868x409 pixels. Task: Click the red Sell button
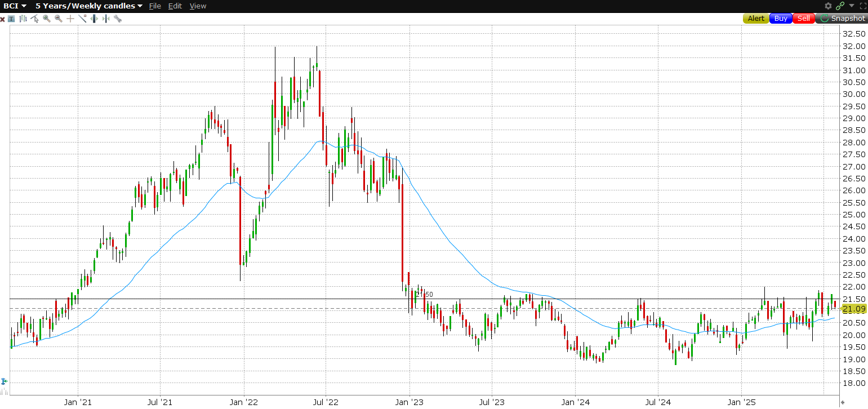pos(804,19)
